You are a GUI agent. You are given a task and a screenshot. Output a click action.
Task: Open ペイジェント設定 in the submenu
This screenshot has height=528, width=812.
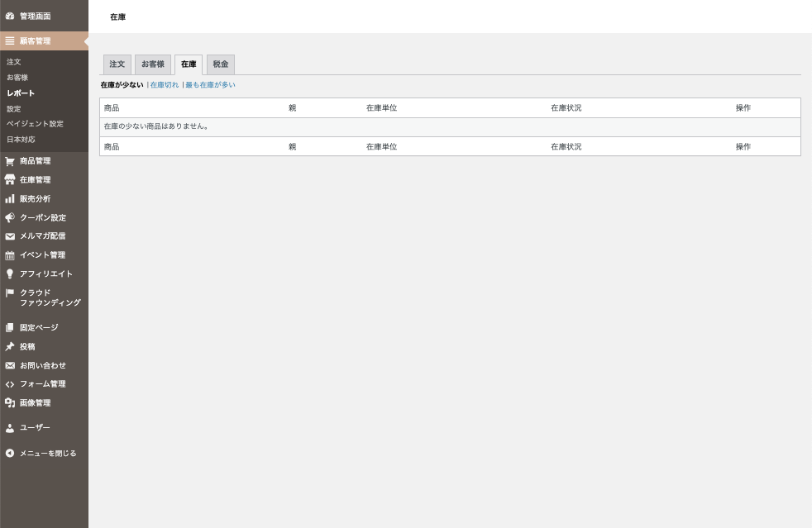(35, 124)
